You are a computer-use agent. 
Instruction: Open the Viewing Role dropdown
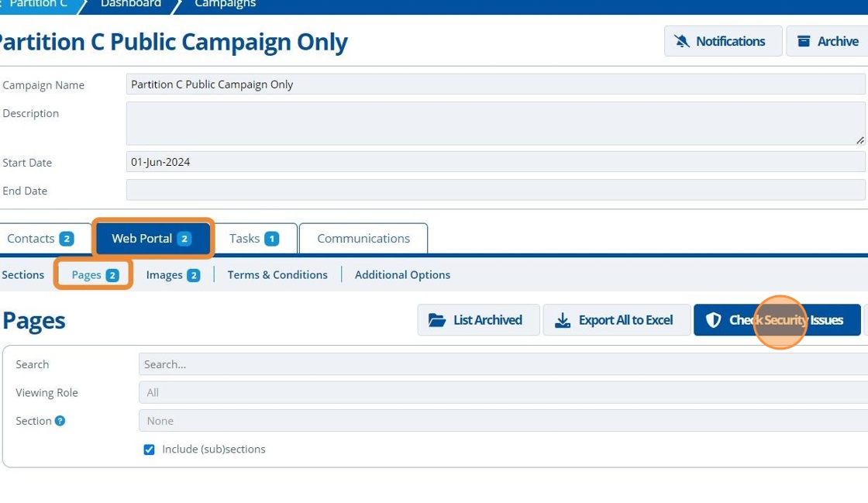coord(502,393)
